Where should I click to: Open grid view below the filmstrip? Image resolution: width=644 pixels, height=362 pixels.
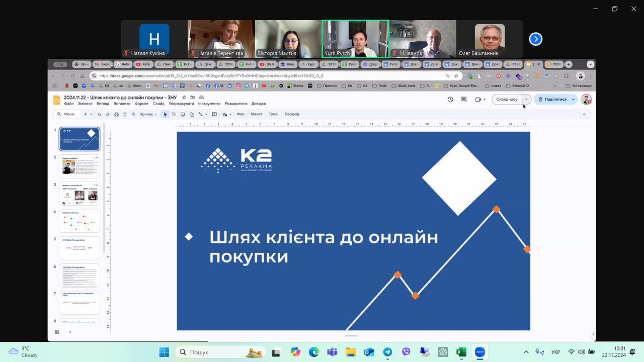(57, 332)
